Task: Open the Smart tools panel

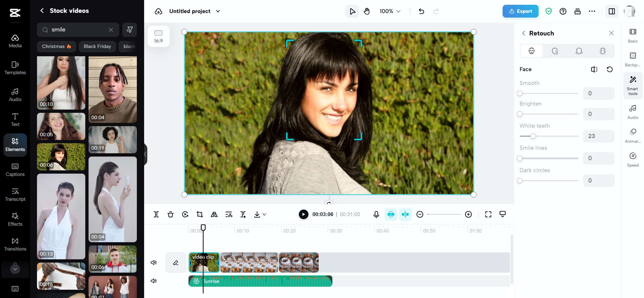Action: click(633, 85)
